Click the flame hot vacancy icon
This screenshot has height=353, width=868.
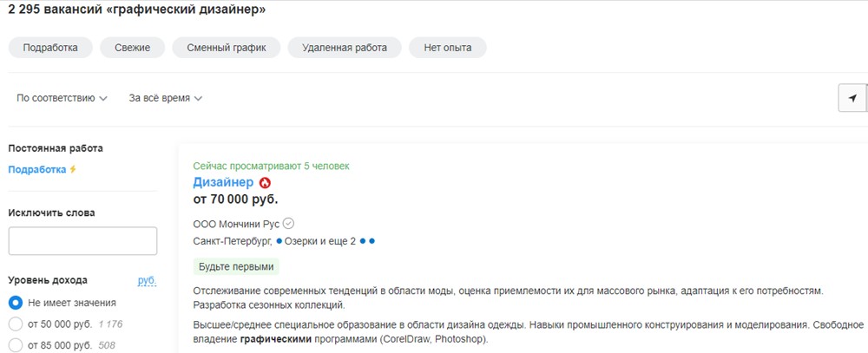(x=265, y=183)
